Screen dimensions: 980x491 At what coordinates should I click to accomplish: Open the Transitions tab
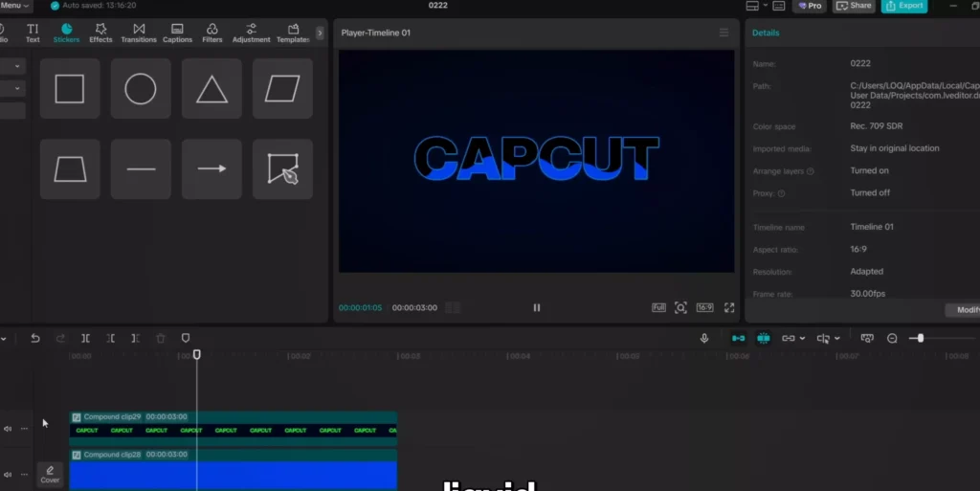click(x=139, y=33)
